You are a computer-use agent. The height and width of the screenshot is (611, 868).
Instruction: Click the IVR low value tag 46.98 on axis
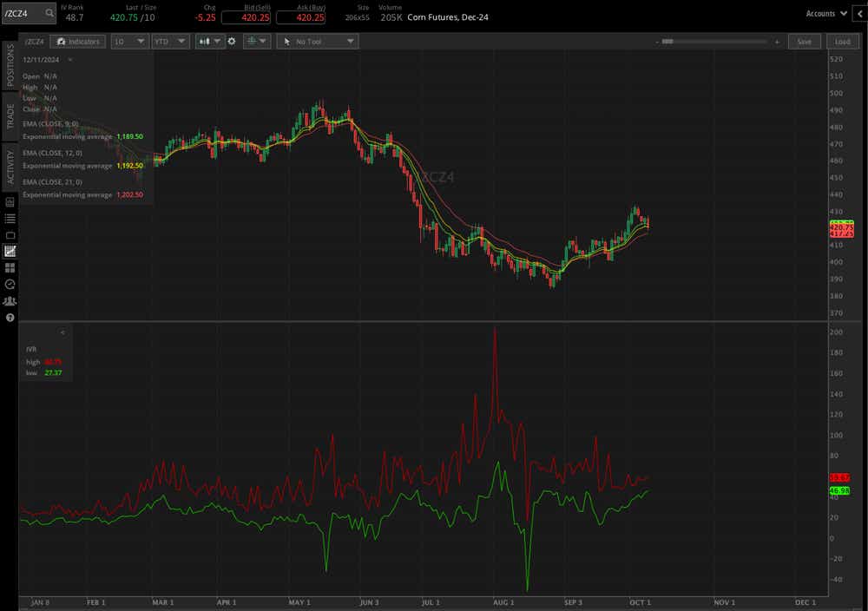click(x=839, y=491)
